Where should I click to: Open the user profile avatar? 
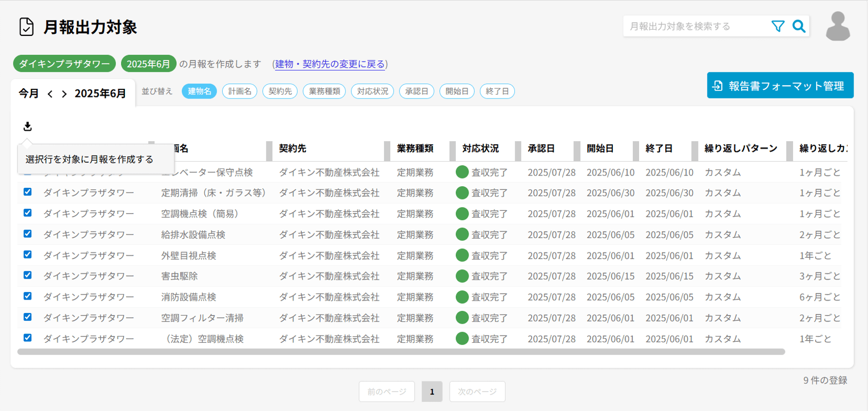coord(838,26)
